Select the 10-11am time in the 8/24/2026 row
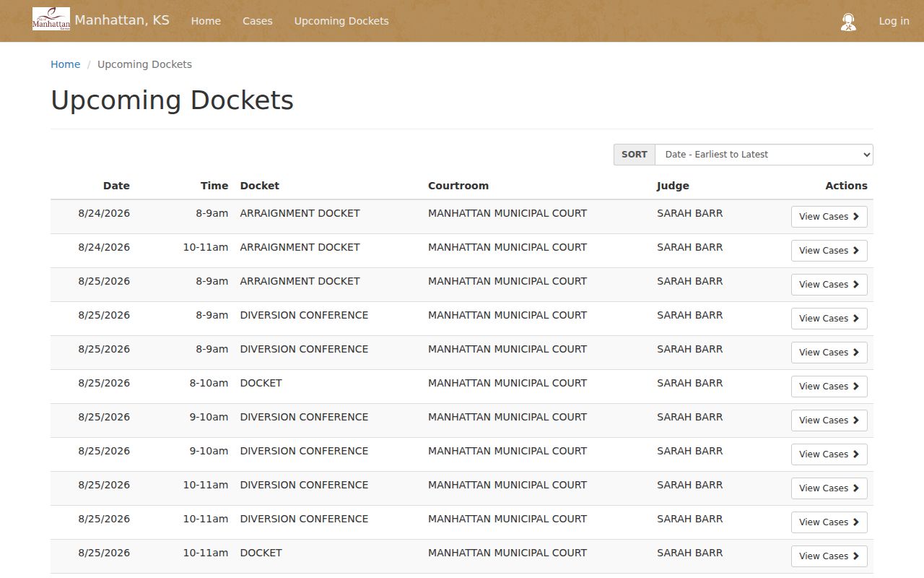Screen dimensions: 924x578 tap(206, 247)
